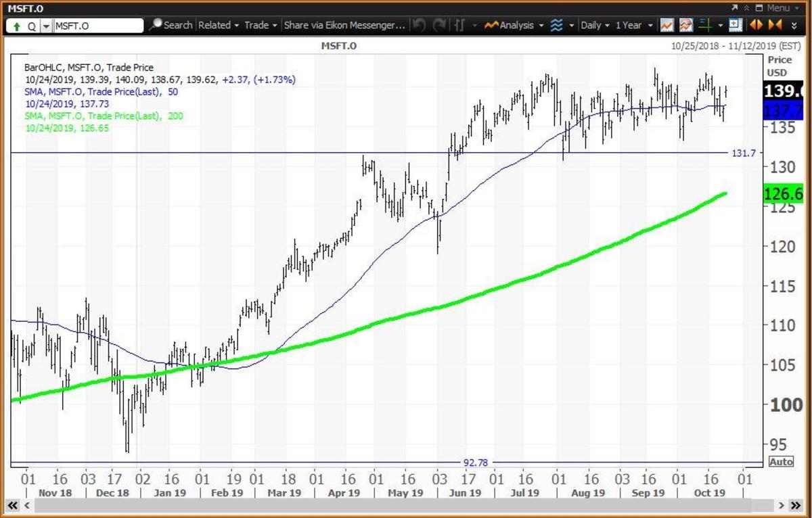Click the 131.7 horizontal line label
The height and width of the screenshot is (518, 812).
tap(743, 154)
